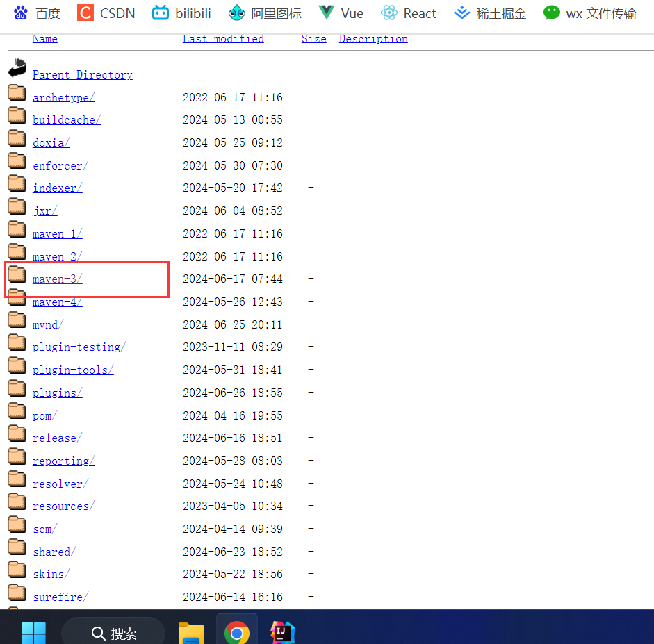Open the React bookmark
The image size is (654, 644).
pyautogui.click(x=409, y=13)
